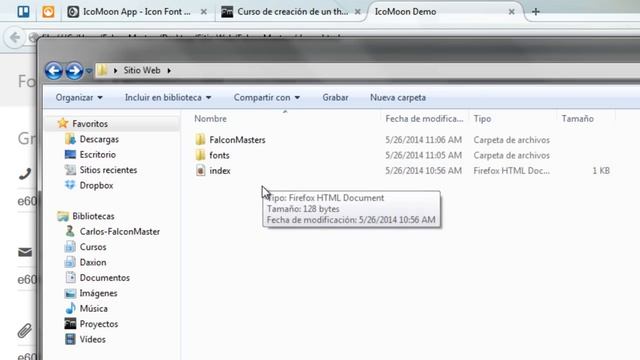Sort by the Tamaño column header
The height and width of the screenshot is (360, 640).
pyautogui.click(x=578, y=119)
